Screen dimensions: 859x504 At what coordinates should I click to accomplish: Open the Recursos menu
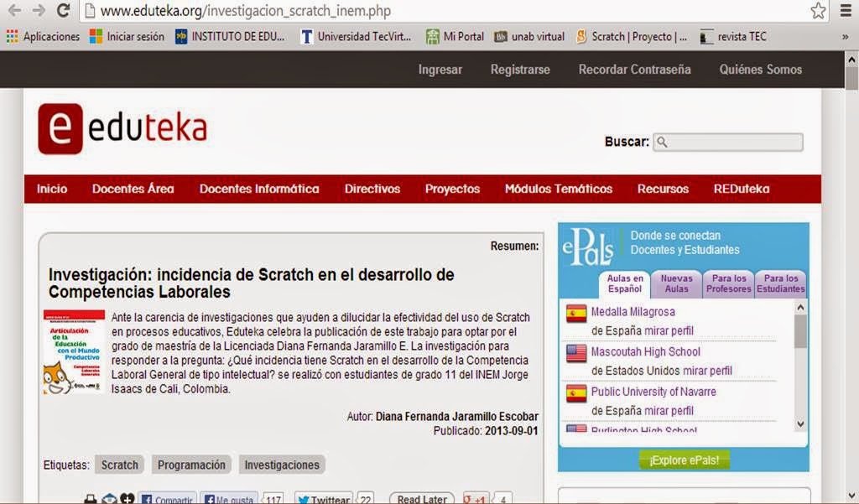[663, 189]
